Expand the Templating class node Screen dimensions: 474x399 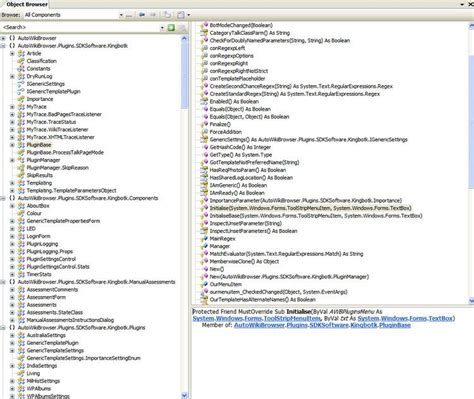click(12, 183)
